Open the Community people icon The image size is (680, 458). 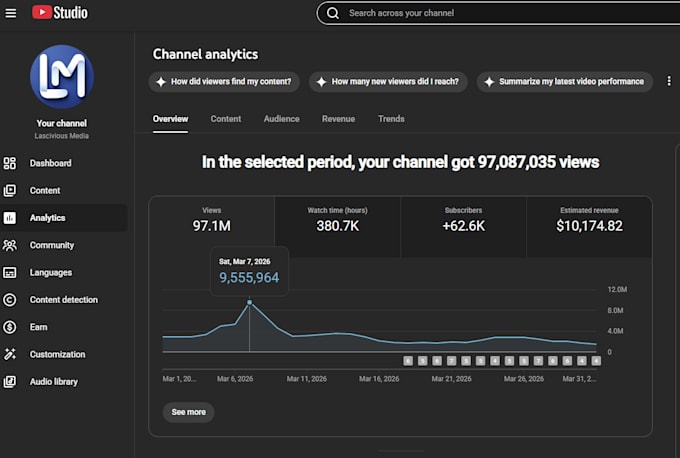[x=10, y=245]
